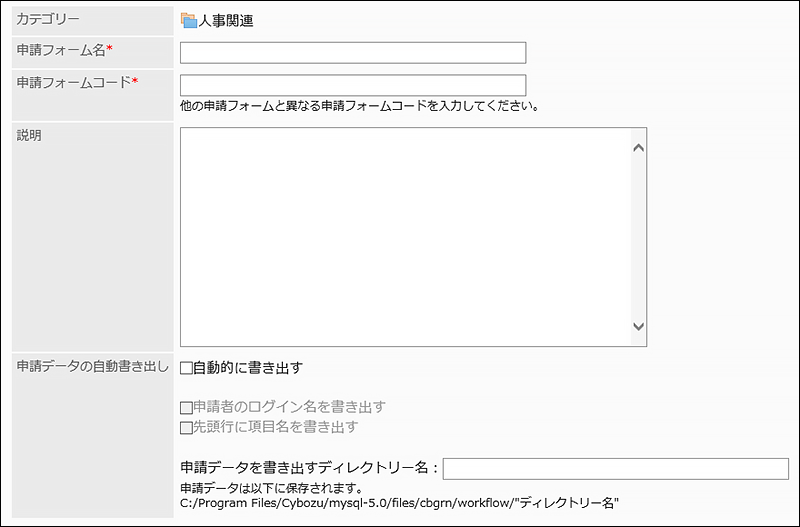The height and width of the screenshot is (527, 800).
Task: Click the hint text 他の申請フォームと異なる申請フォームコード
Action: point(304,106)
